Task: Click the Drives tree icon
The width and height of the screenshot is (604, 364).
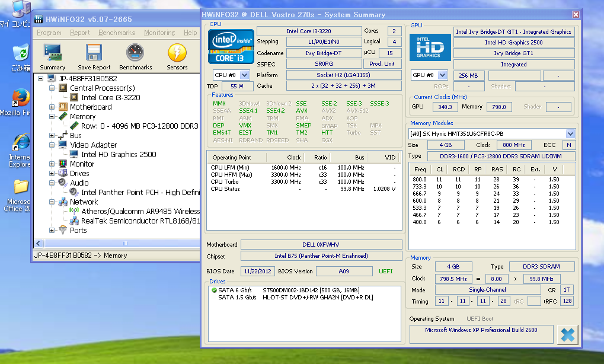Action: pyautogui.click(x=63, y=173)
